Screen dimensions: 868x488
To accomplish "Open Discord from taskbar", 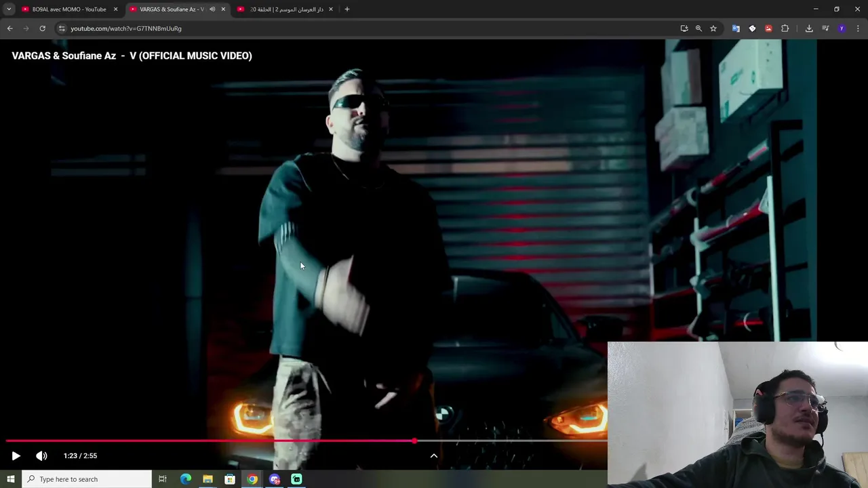I will [x=275, y=479].
